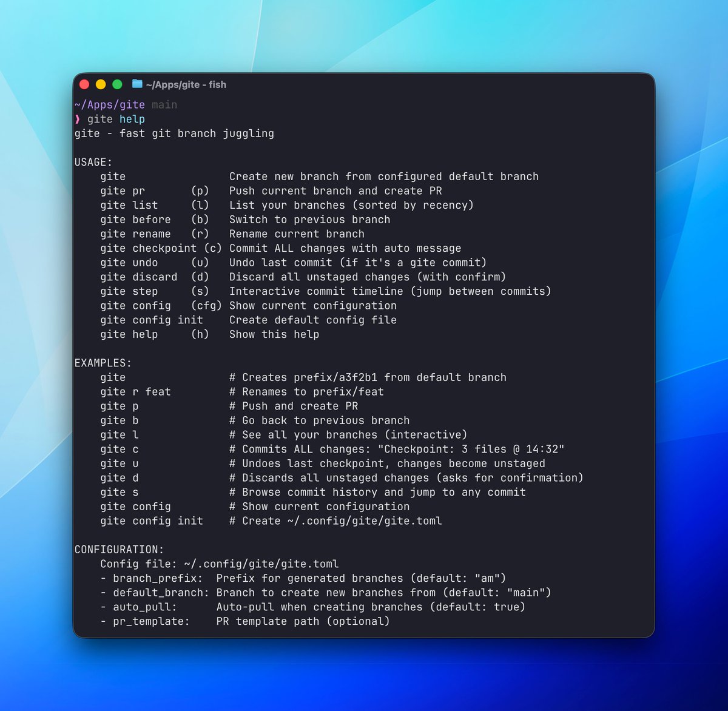Click '# Push and create PR' comment
728x711 pixels.
click(294, 406)
